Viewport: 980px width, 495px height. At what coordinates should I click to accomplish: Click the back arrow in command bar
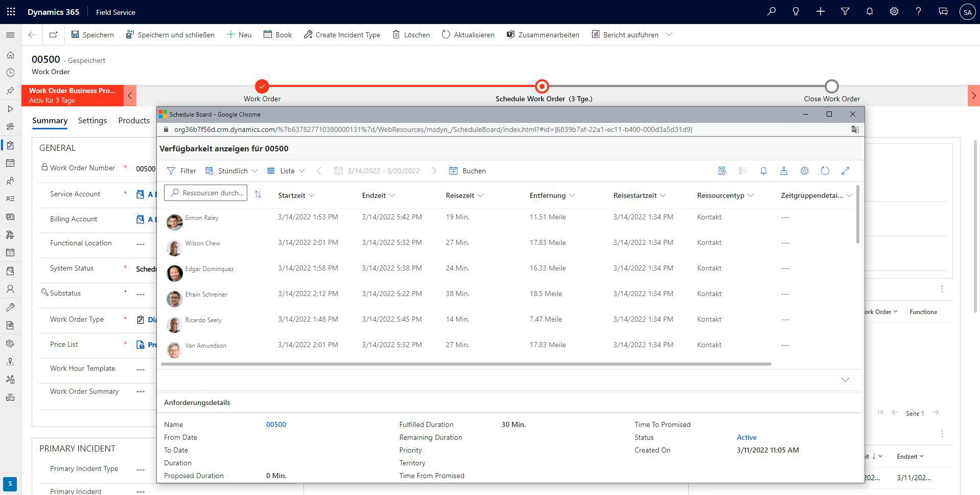tap(32, 35)
